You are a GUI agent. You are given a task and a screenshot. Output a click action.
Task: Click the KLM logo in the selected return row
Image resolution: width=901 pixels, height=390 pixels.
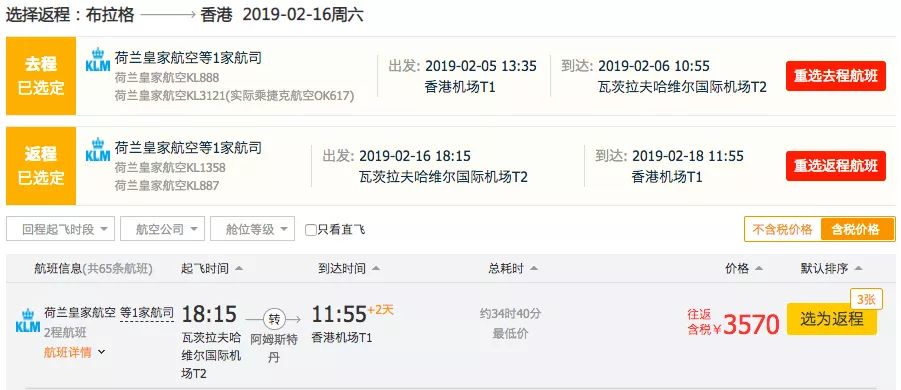(98, 150)
